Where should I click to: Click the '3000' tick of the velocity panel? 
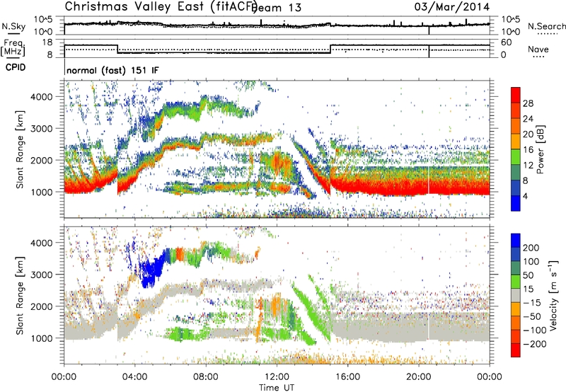pyautogui.click(x=41, y=275)
